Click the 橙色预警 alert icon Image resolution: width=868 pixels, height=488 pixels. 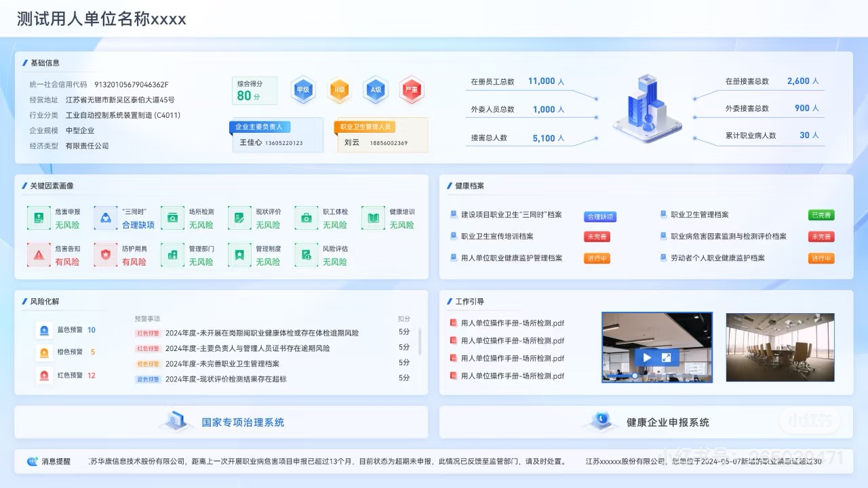(44, 352)
